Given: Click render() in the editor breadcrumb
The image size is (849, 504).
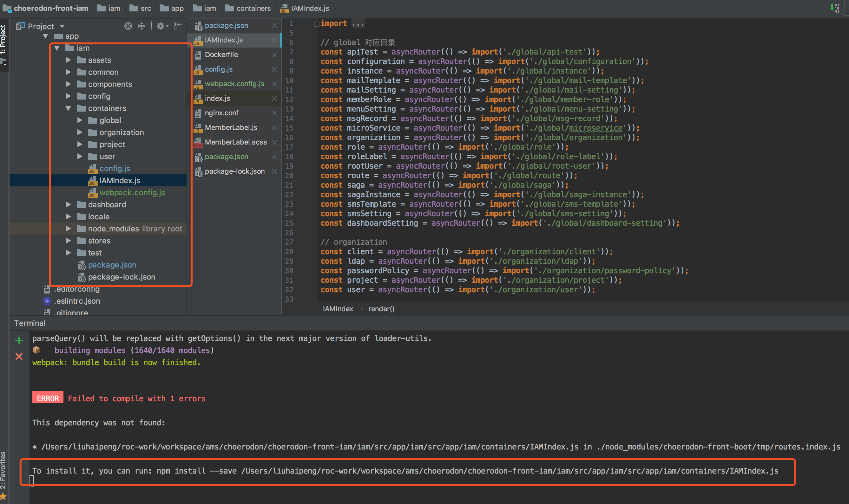Looking at the screenshot, I should pos(381,309).
